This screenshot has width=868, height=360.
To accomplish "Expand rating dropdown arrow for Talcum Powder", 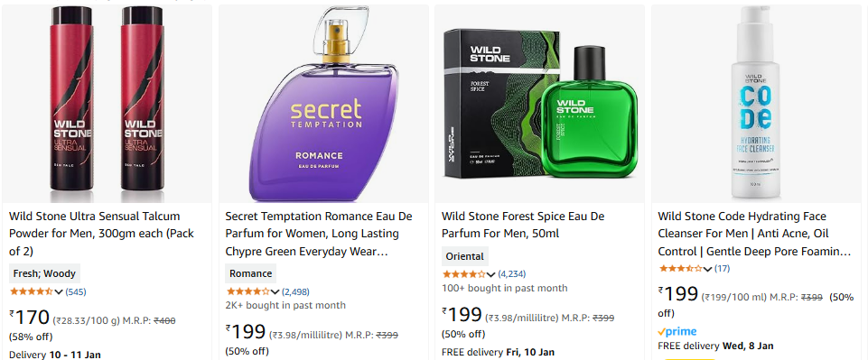I will point(59,292).
